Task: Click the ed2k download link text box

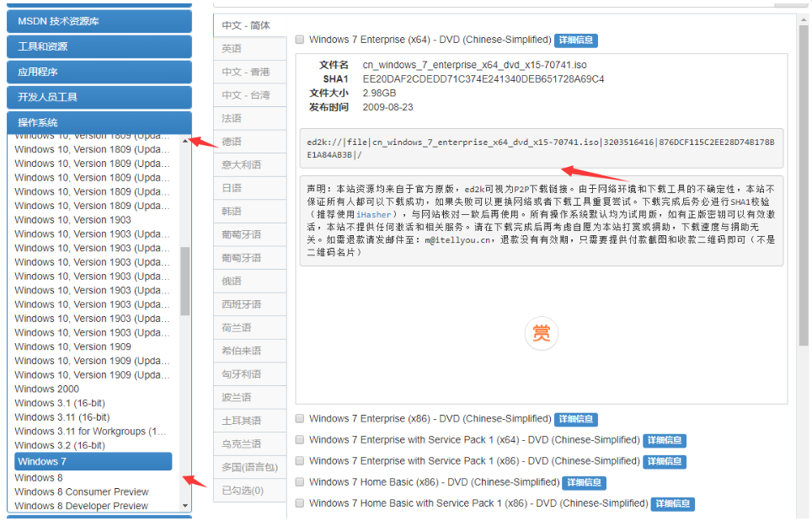Action: [541, 148]
